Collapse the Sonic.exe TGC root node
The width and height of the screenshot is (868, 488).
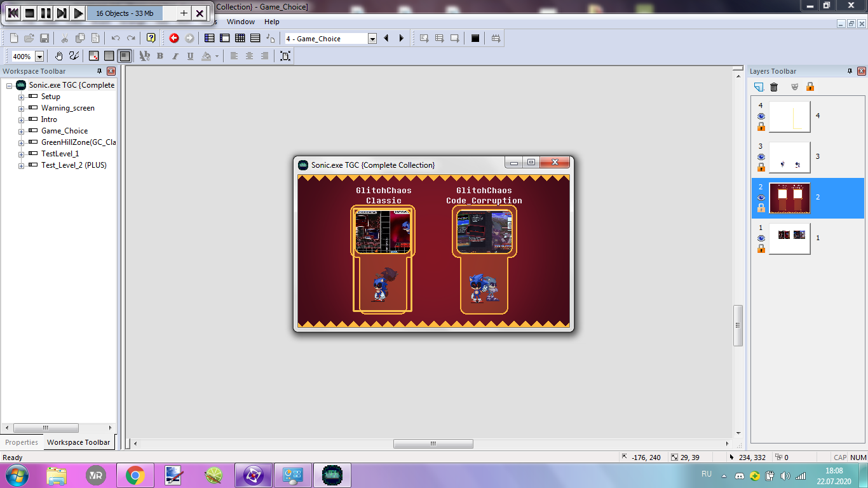(10, 85)
